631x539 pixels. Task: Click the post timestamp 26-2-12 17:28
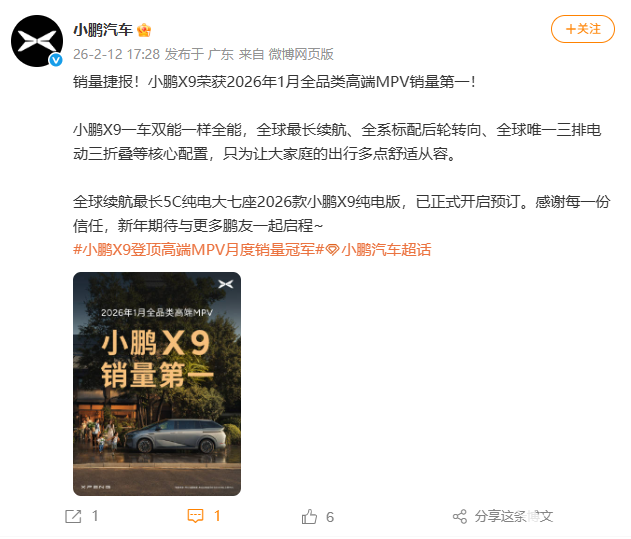coord(116,54)
